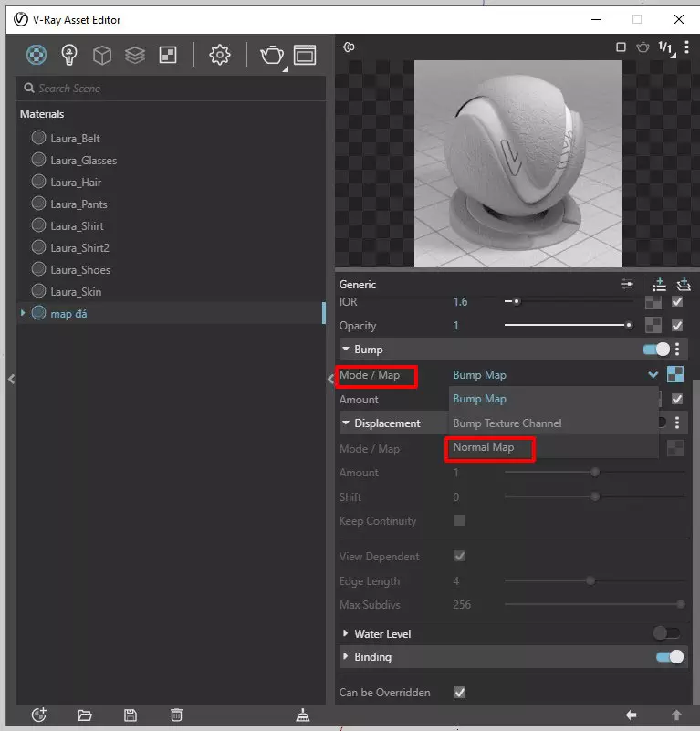The height and width of the screenshot is (731, 700).
Task: Open the Geometry category icon
Action: point(102,56)
